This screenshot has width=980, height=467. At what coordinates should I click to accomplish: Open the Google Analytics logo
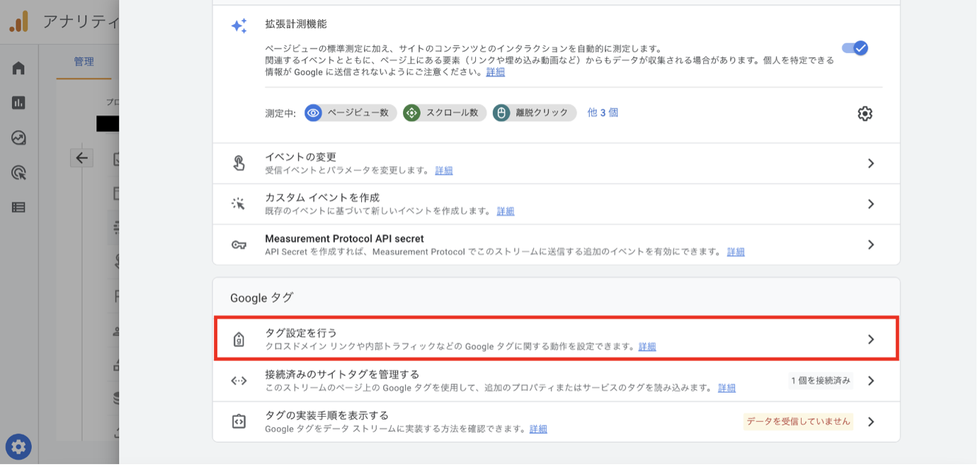pyautogui.click(x=19, y=22)
